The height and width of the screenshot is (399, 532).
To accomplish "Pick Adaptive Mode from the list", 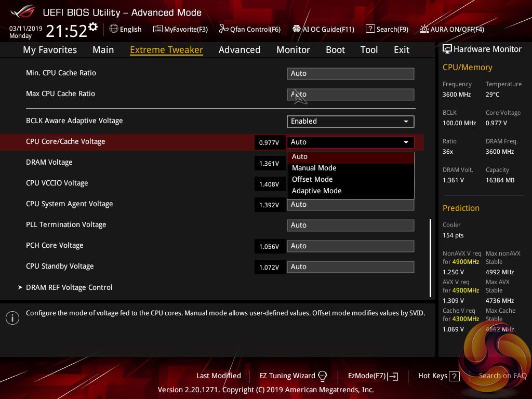I will point(351,191).
